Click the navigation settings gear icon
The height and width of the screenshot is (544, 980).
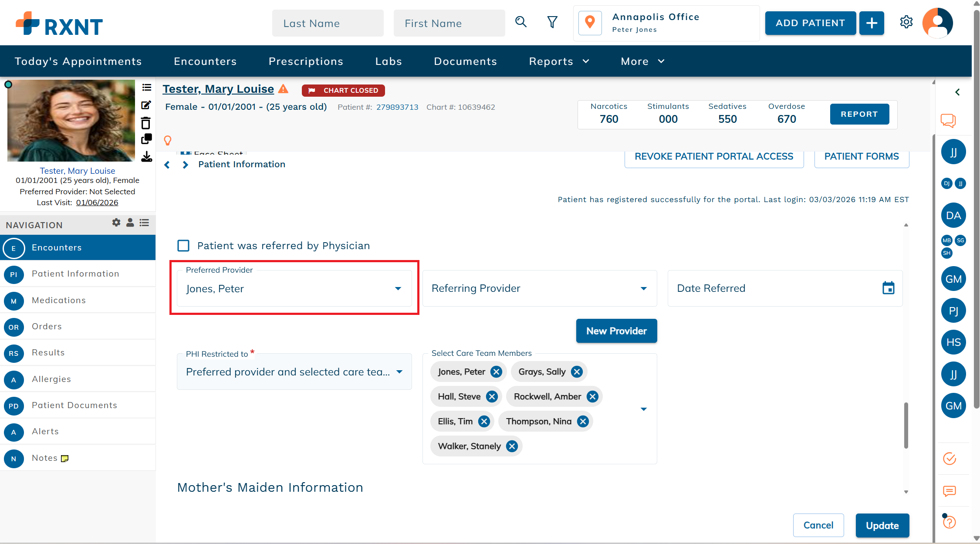pyautogui.click(x=116, y=223)
